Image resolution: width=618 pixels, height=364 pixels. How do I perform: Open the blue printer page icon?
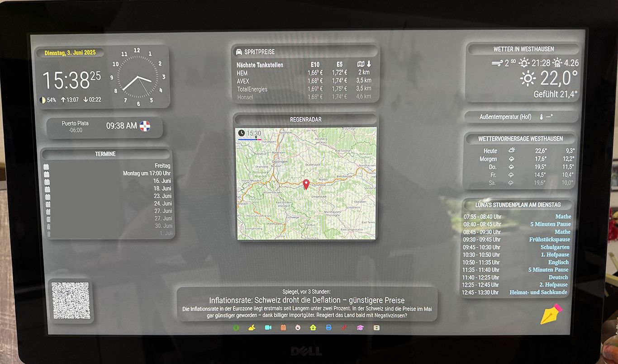[x=329, y=327]
